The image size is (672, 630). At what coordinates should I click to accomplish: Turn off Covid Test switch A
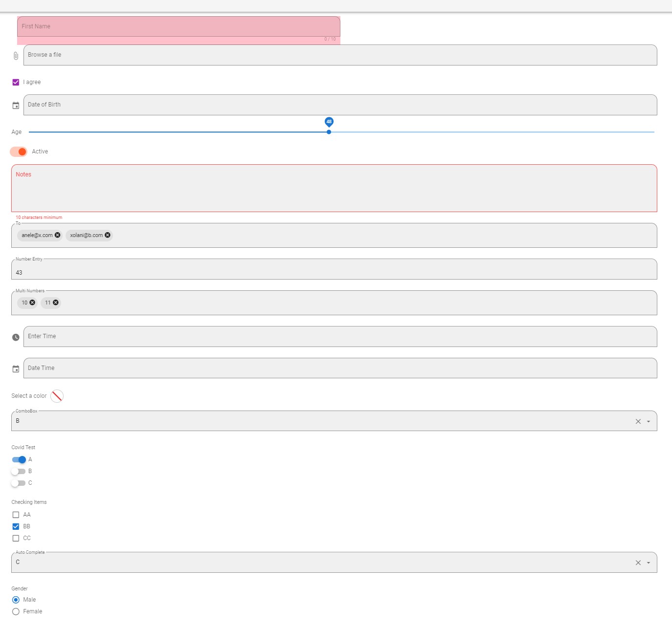point(19,459)
